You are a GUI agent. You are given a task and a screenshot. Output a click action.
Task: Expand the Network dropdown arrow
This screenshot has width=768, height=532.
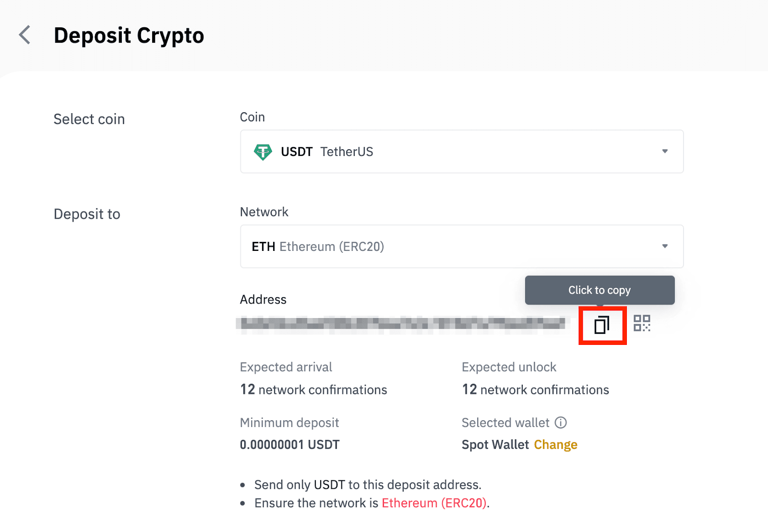tap(665, 246)
